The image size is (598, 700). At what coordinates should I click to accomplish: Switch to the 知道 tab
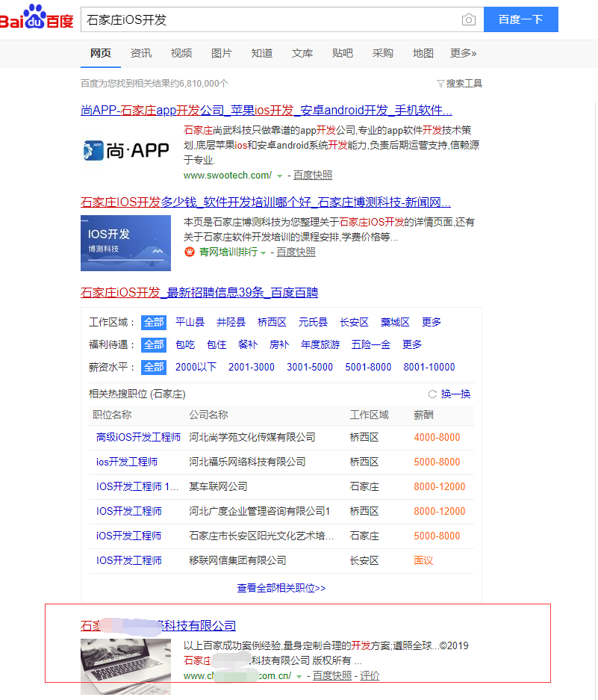pyautogui.click(x=262, y=54)
